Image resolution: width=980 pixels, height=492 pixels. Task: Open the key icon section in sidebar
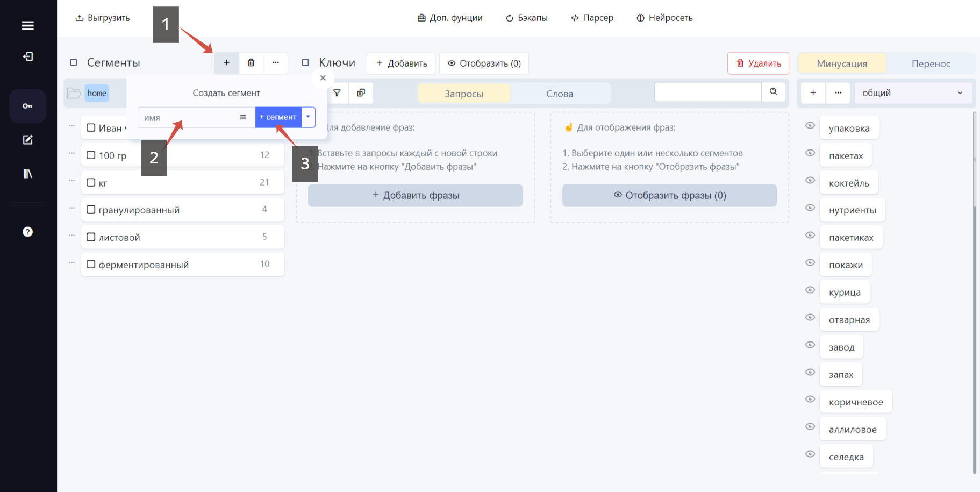pos(27,106)
